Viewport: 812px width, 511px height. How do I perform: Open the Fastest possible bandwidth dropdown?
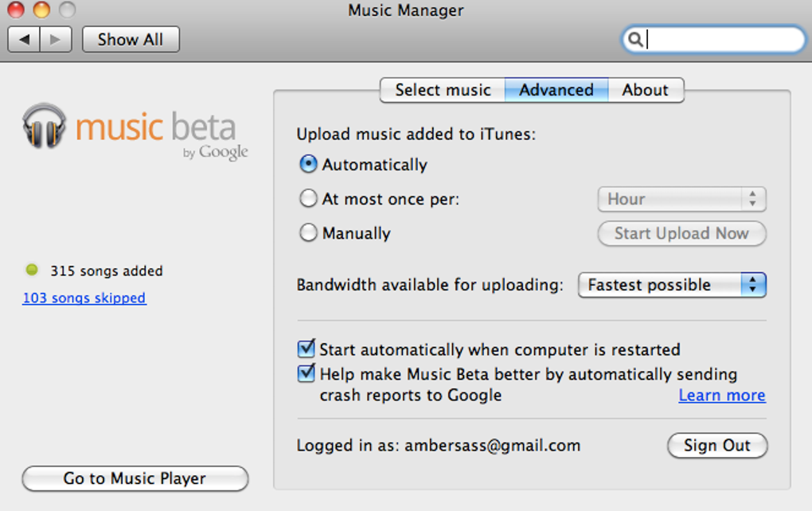tap(671, 285)
